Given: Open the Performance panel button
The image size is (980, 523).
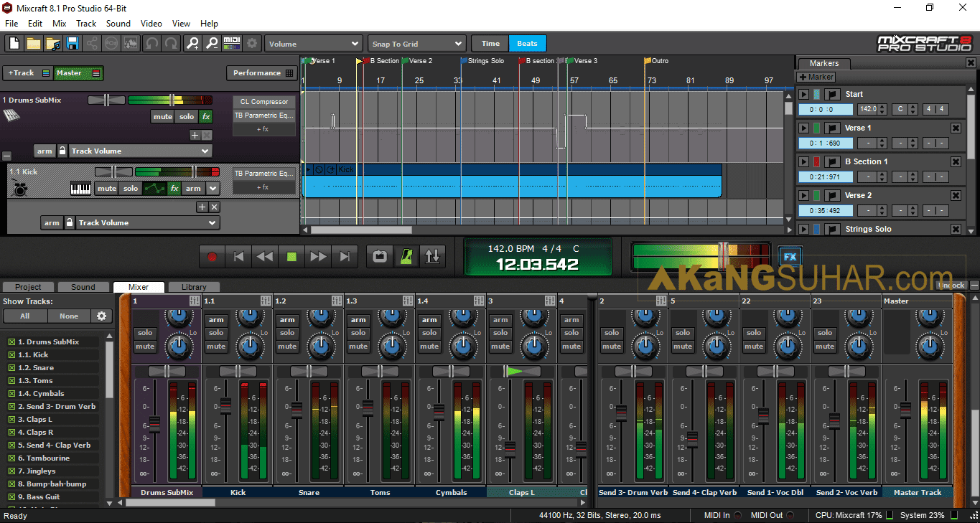Looking at the screenshot, I should click(x=262, y=73).
